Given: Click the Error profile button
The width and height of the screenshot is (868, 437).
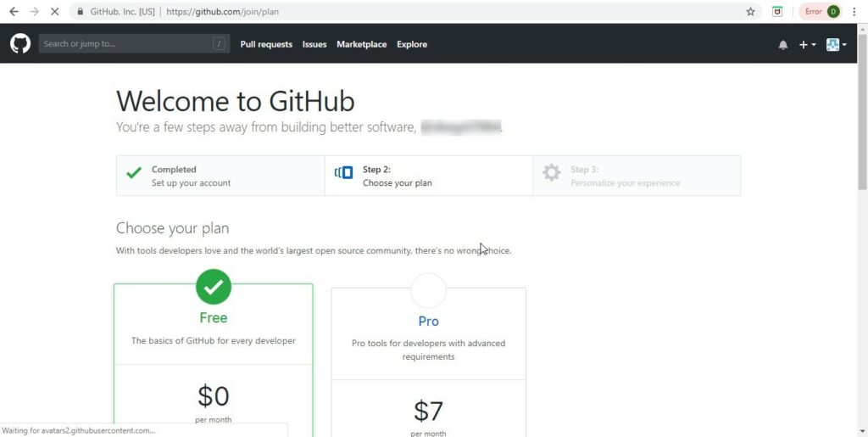Looking at the screenshot, I should (821, 12).
